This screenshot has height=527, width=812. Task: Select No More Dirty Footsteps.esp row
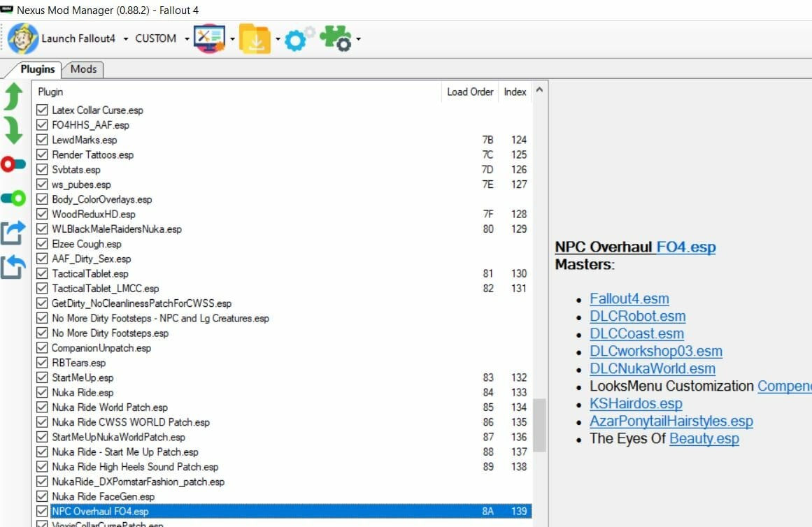(x=284, y=333)
